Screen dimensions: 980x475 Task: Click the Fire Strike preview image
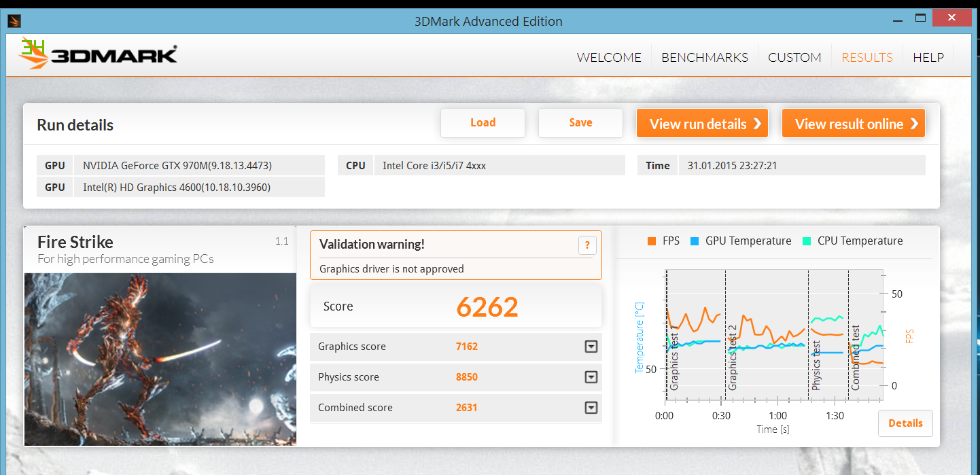[x=160, y=359]
